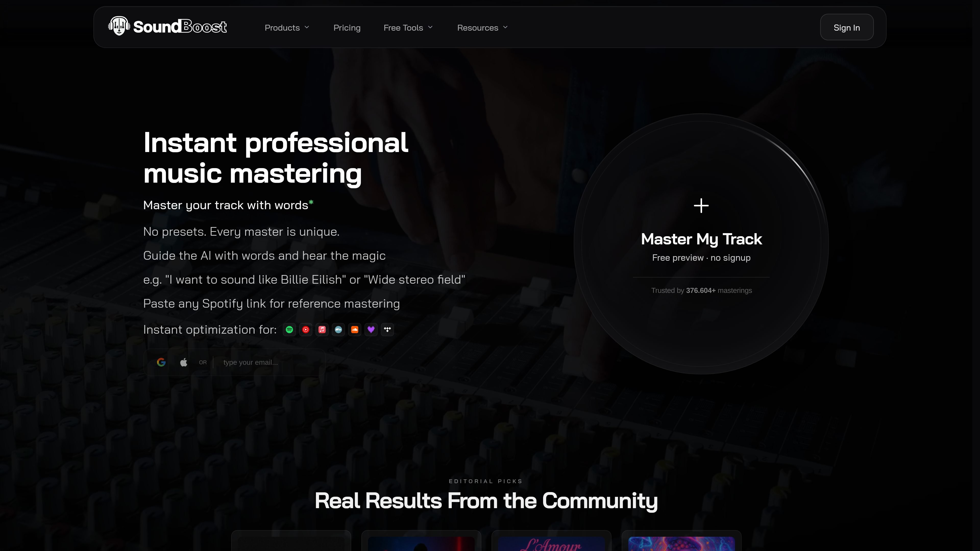Click the Billie Eilish example prompt line
Screen dimensions: 980x551
pyautogui.click(x=304, y=280)
